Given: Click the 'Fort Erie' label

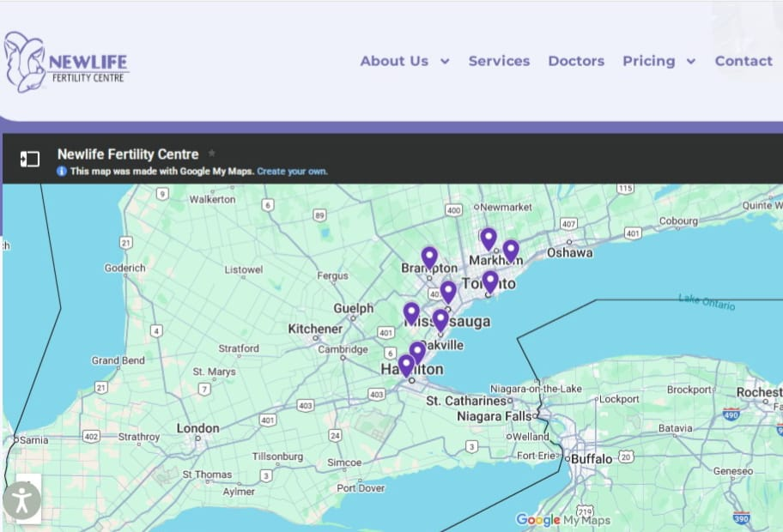Looking at the screenshot, I should (x=536, y=456).
